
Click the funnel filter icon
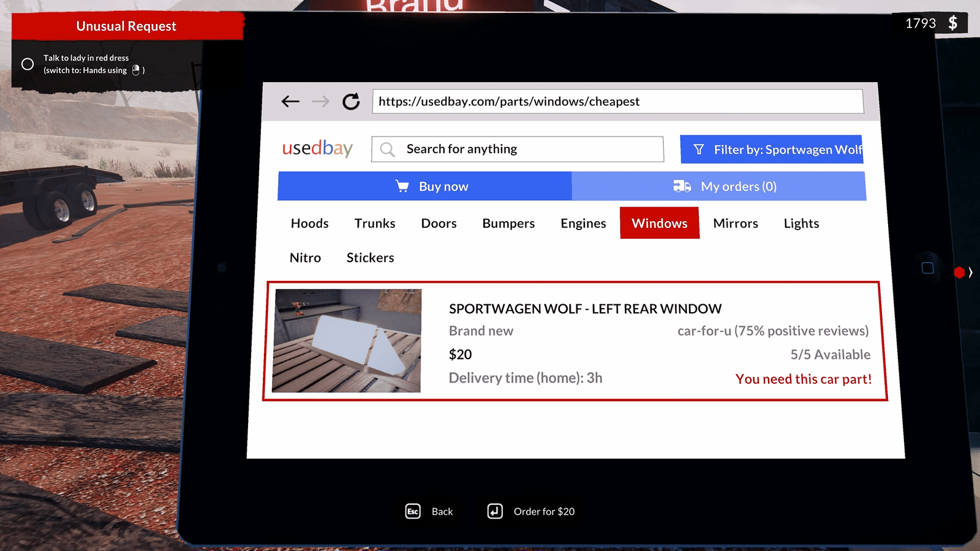pos(698,149)
